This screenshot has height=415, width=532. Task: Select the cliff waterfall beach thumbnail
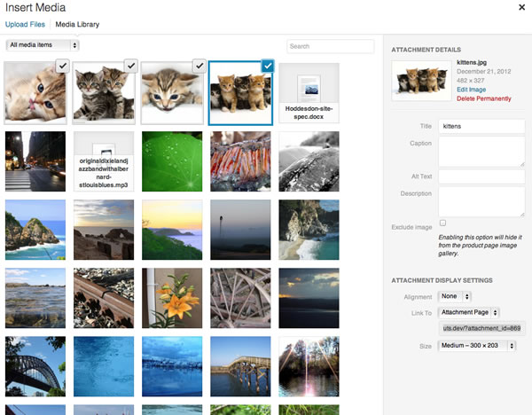tap(309, 230)
